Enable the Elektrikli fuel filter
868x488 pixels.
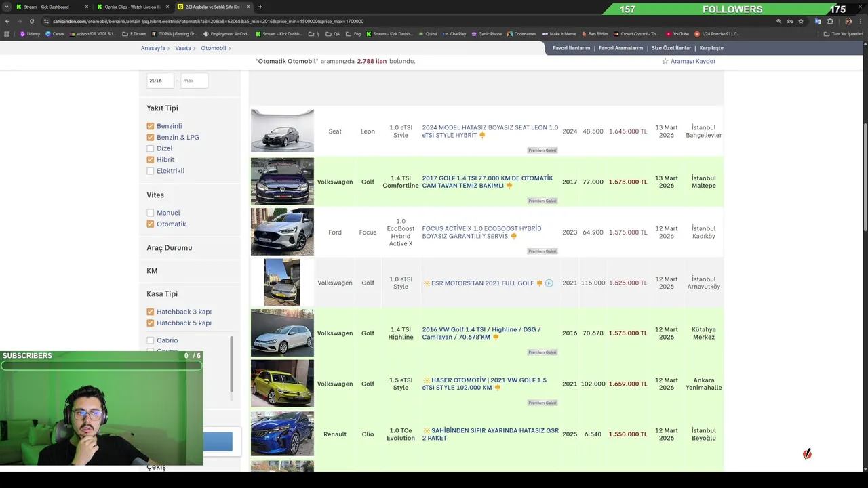(x=150, y=171)
